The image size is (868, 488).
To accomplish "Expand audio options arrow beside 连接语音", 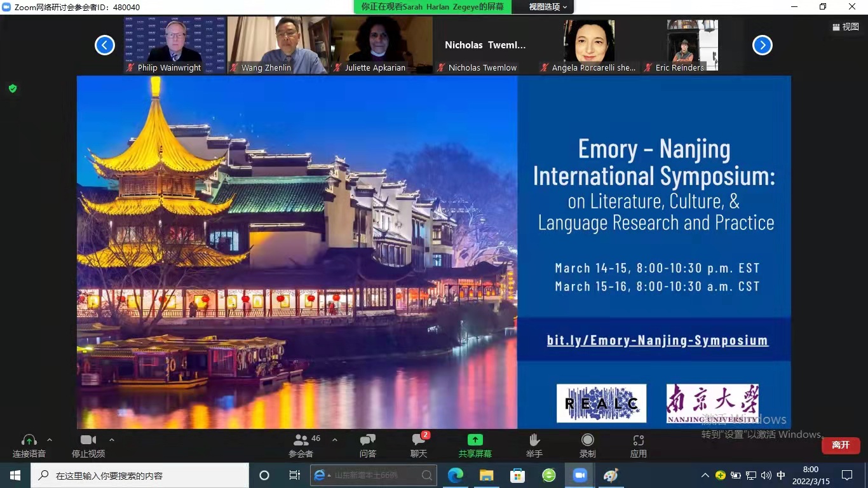I will [50, 440].
